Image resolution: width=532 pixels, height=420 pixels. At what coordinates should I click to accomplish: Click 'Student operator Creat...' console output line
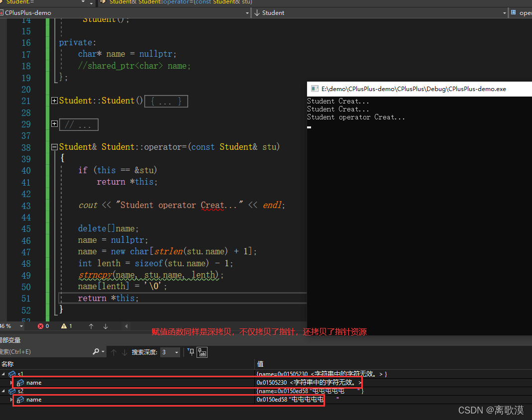click(356, 117)
